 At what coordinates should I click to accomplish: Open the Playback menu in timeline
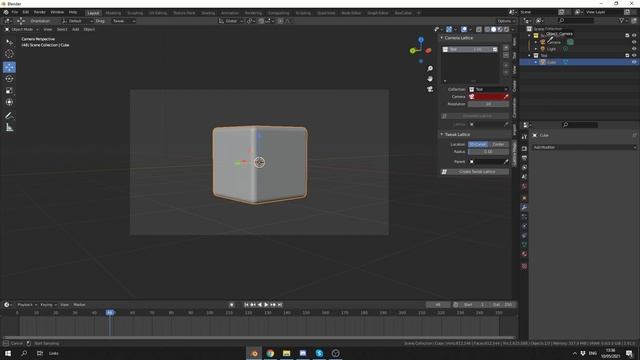(27, 305)
